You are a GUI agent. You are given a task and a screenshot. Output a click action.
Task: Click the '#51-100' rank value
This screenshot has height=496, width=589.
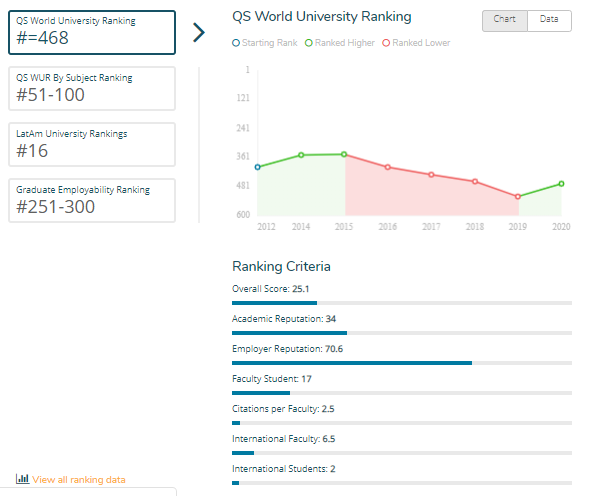50,95
